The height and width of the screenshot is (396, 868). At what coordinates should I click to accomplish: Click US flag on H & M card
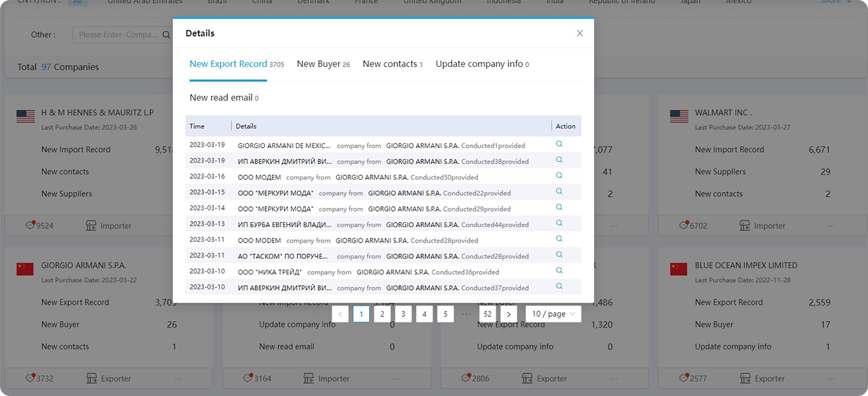click(26, 117)
